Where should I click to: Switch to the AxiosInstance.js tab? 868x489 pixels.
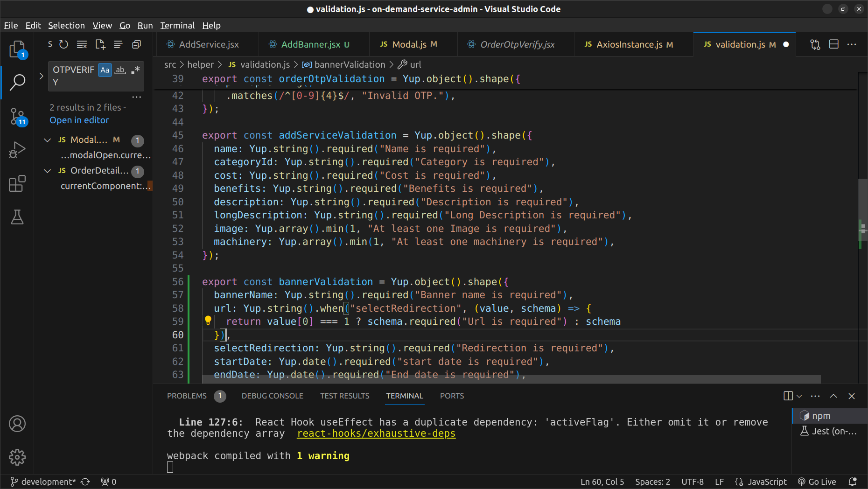pyautogui.click(x=629, y=44)
